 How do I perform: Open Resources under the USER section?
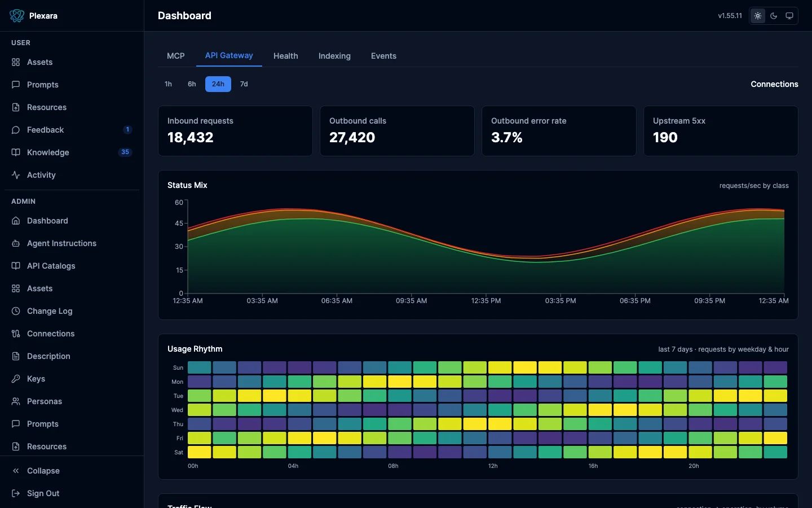tap(72, 107)
